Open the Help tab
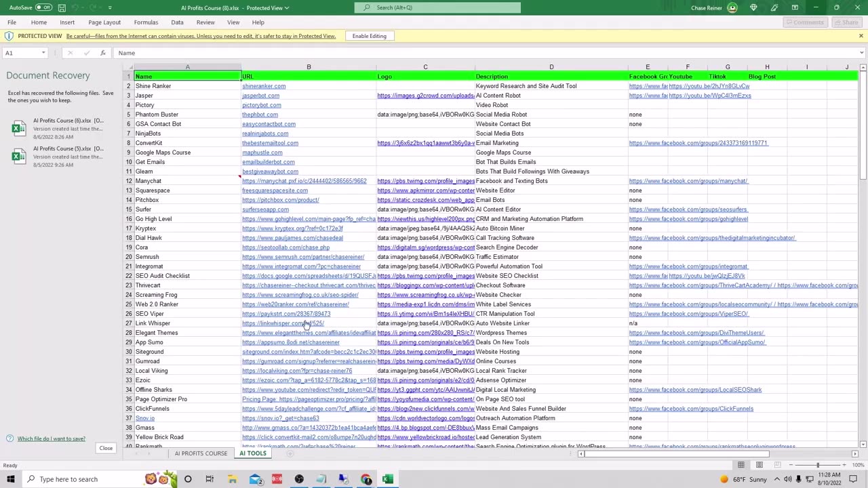This screenshot has height=488, width=868. [x=258, y=22]
